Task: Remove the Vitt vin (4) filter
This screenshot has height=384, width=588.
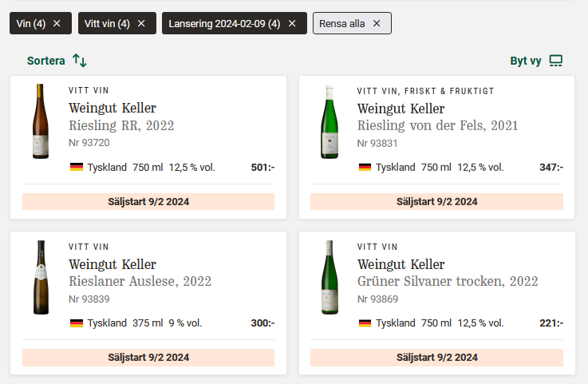Action: pyautogui.click(x=141, y=24)
